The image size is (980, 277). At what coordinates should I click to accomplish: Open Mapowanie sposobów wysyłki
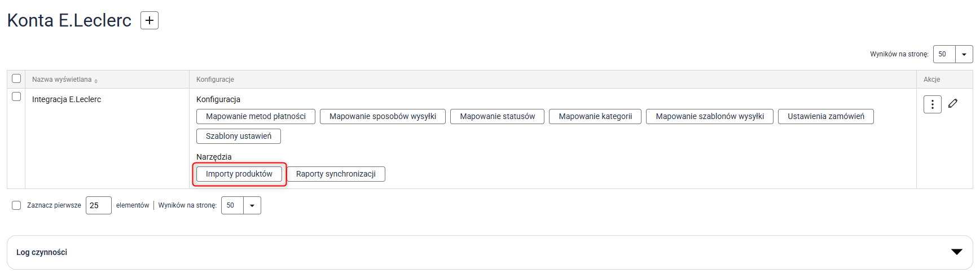click(x=383, y=116)
